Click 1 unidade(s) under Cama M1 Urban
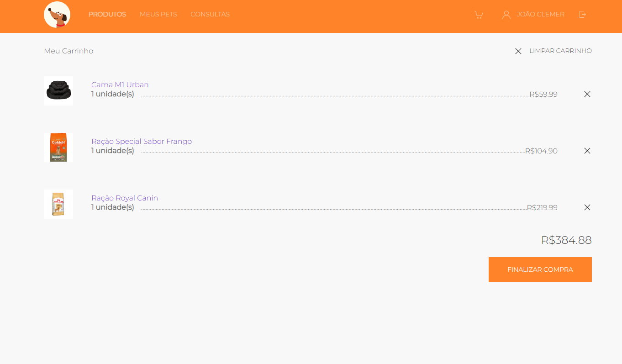This screenshot has width=622, height=364. (113, 94)
